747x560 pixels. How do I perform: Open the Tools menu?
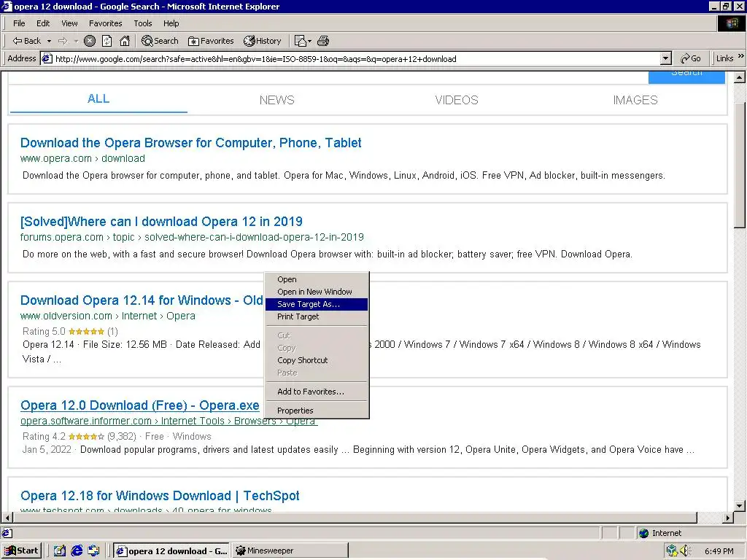click(x=142, y=23)
